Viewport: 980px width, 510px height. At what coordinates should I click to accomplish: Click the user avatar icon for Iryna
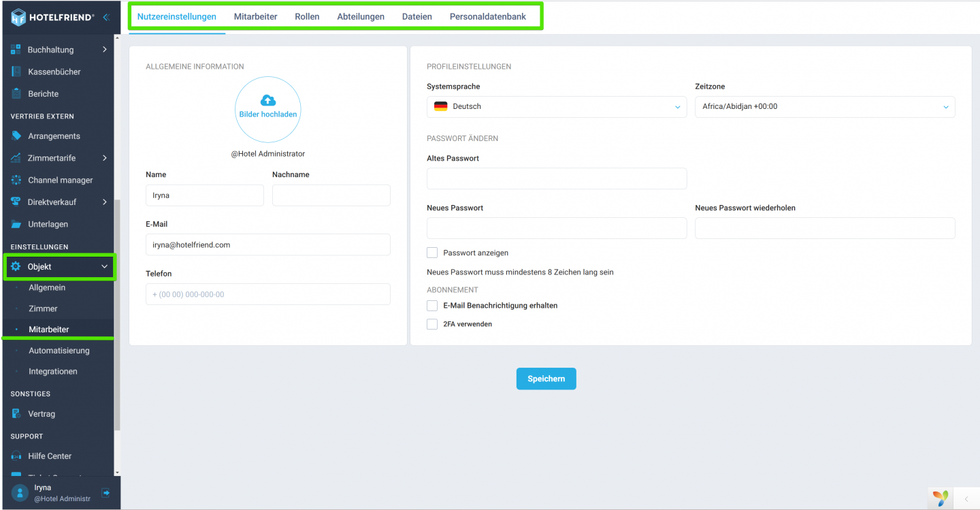(x=20, y=493)
